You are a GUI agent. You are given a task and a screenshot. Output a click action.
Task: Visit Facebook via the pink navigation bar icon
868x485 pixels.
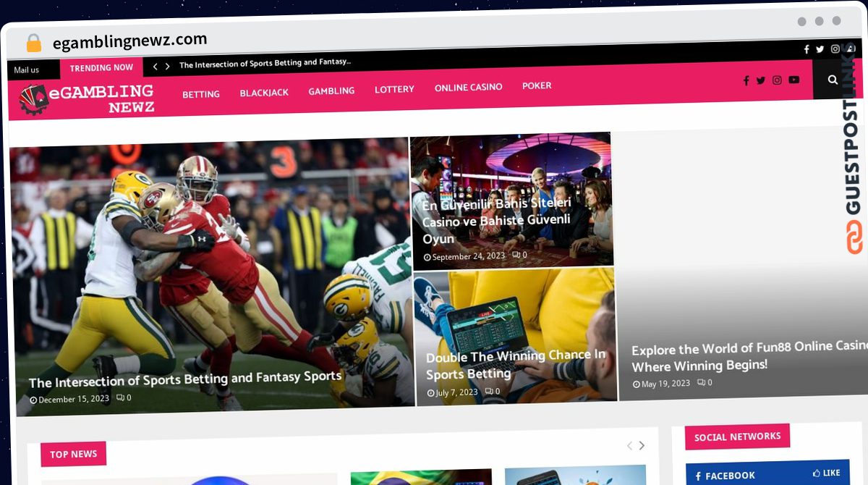[746, 80]
